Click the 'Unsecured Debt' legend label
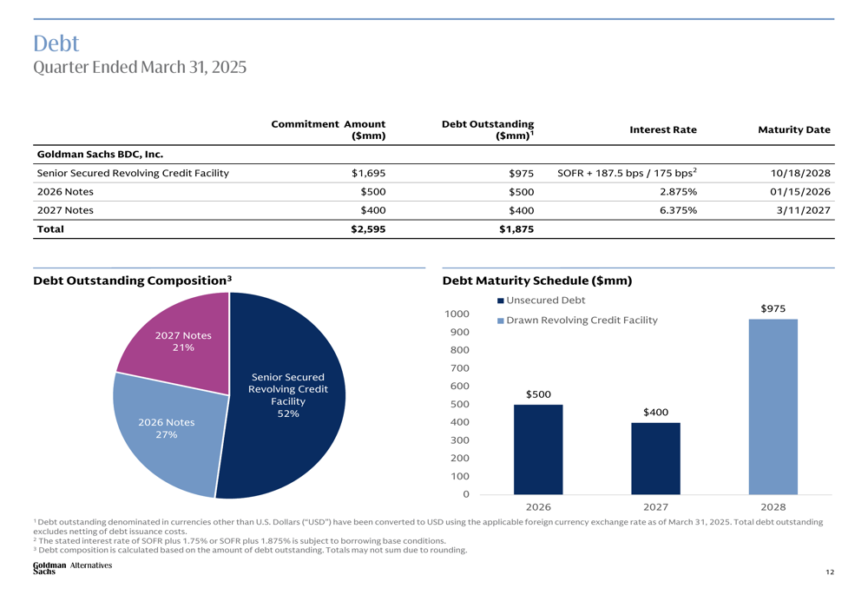 546,301
